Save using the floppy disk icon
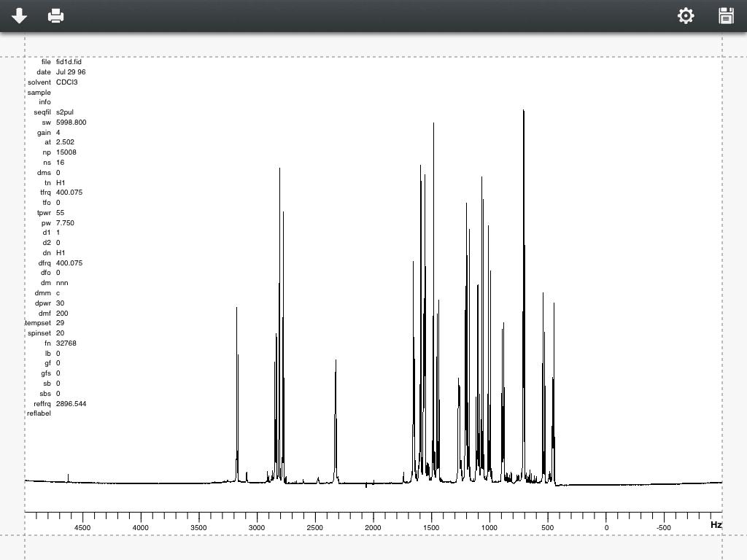This screenshot has width=747, height=560. coord(726,16)
